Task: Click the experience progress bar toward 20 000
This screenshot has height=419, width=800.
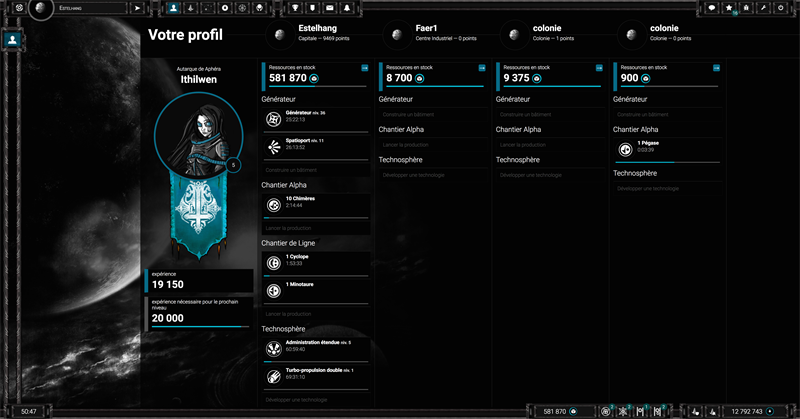Action: [x=196, y=326]
